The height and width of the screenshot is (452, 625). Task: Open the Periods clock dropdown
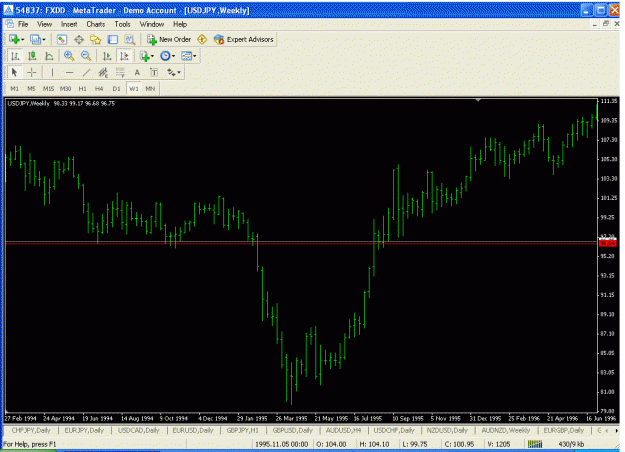pos(167,56)
